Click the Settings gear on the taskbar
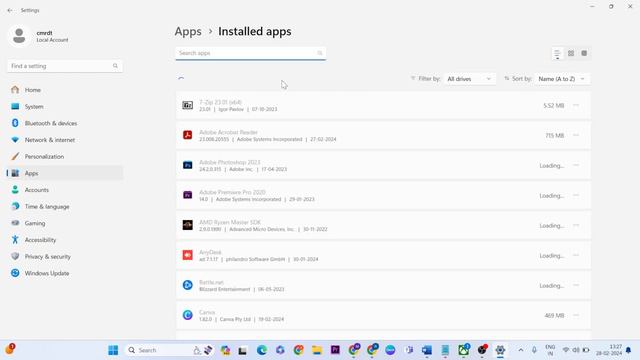Screen dimensions: 640x360 [500, 350]
